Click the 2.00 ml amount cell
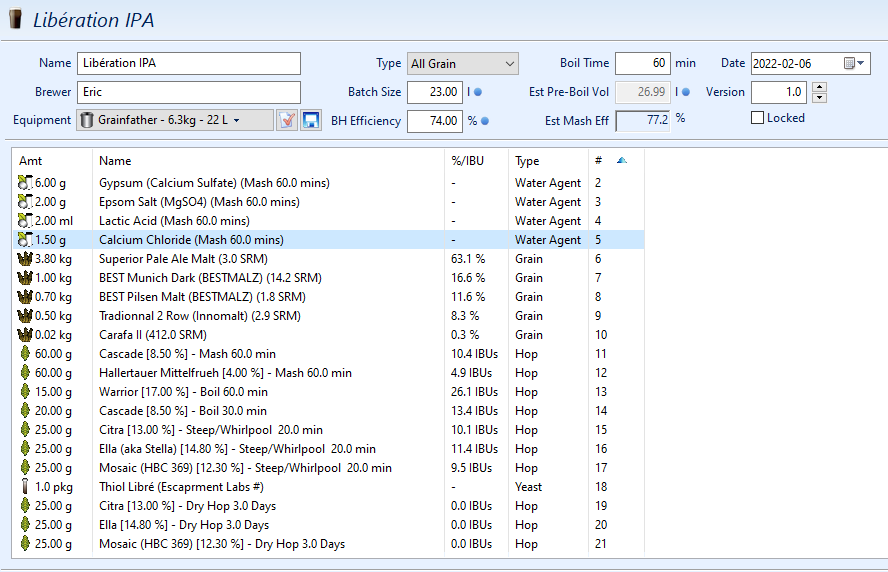The image size is (888, 572). (54, 220)
